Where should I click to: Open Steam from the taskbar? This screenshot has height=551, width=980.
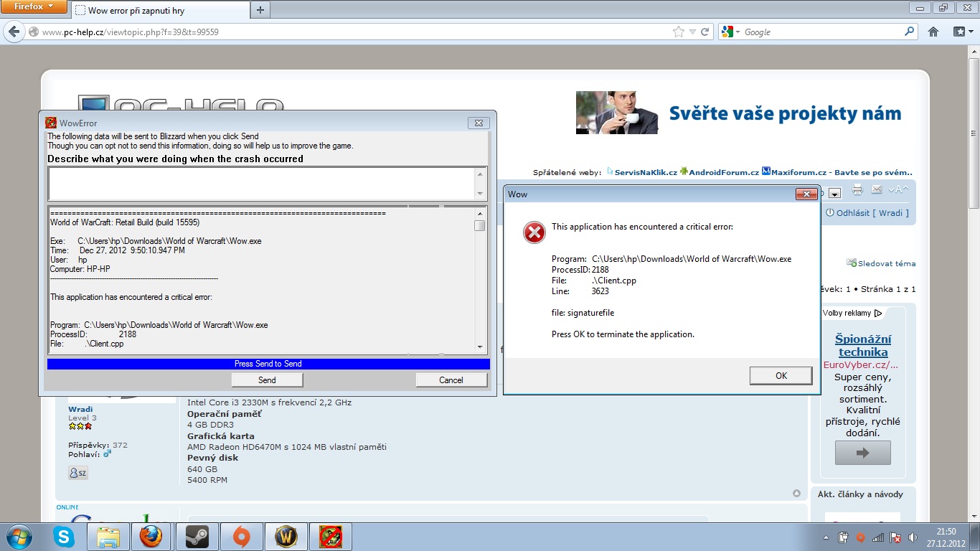197,537
